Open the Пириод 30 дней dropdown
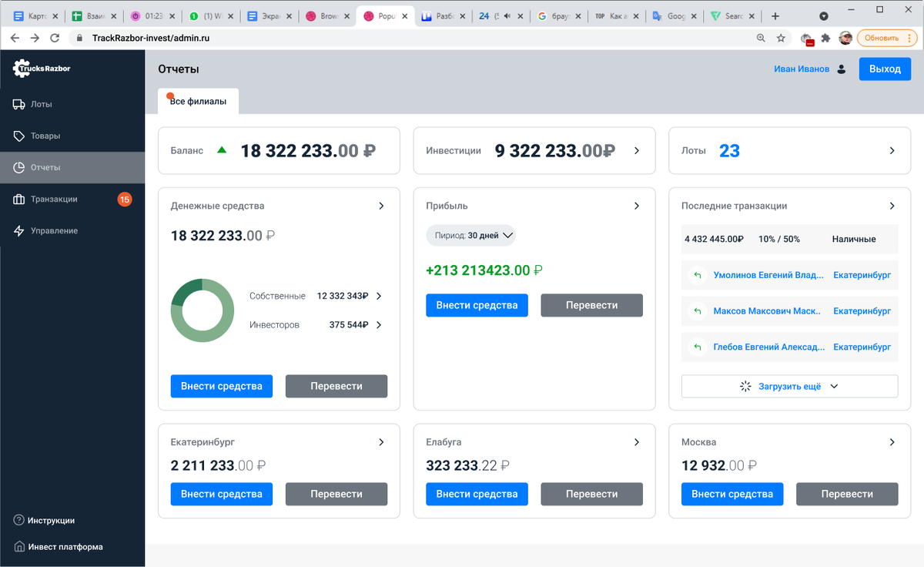This screenshot has width=924, height=567. coord(470,236)
